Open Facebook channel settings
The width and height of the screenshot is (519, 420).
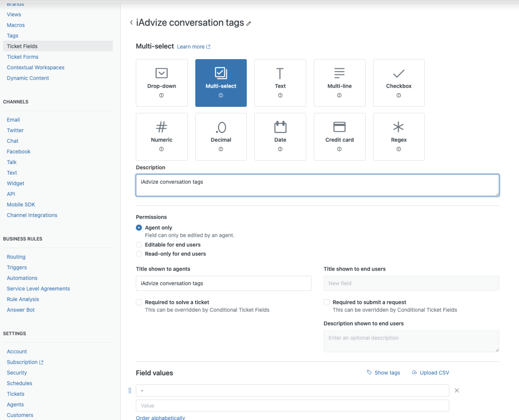click(x=18, y=152)
